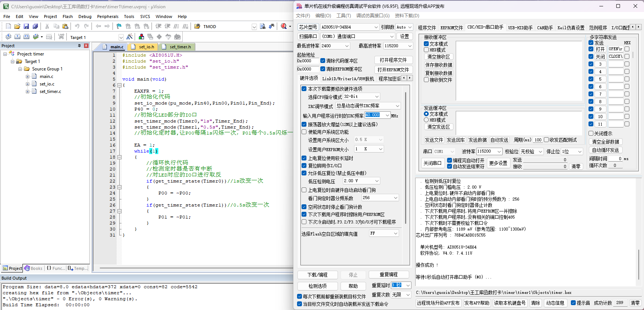Select HEX模式 radio in 发送缓冲区

coord(426,120)
